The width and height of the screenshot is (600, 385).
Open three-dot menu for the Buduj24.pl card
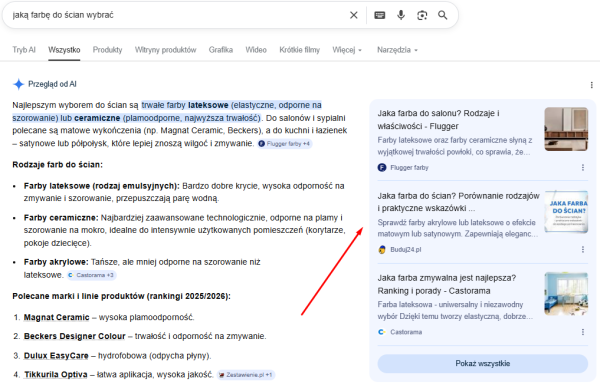coord(583,250)
